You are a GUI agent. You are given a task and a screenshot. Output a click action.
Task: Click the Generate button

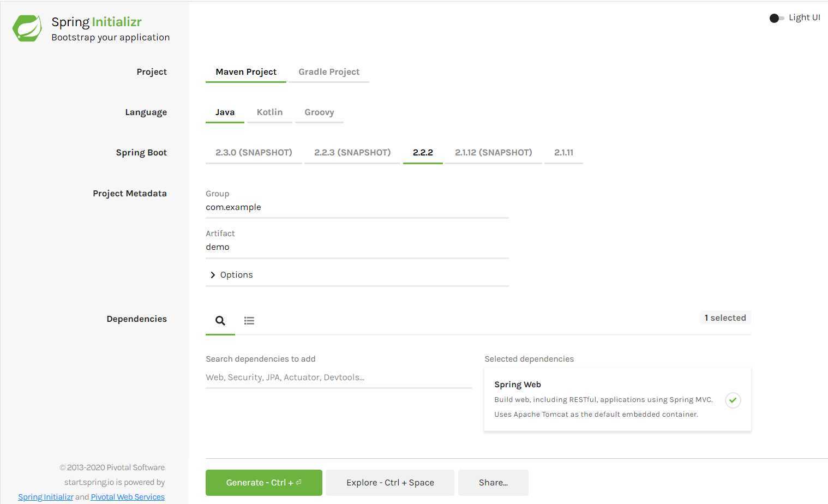point(264,483)
